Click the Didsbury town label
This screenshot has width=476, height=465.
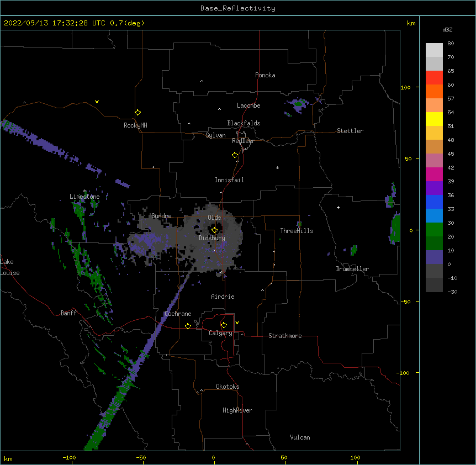[212, 238]
